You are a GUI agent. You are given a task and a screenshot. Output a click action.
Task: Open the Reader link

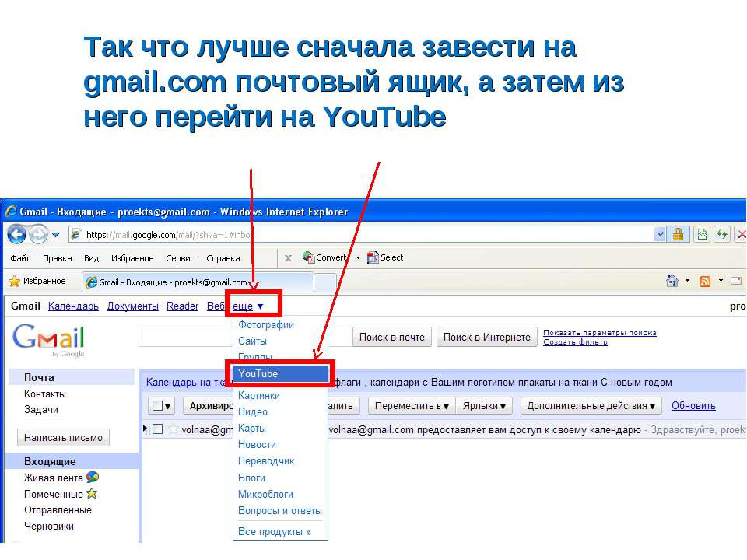coord(182,306)
